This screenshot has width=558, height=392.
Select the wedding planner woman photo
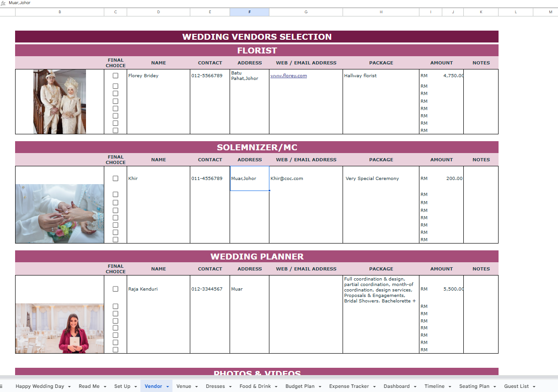point(59,328)
